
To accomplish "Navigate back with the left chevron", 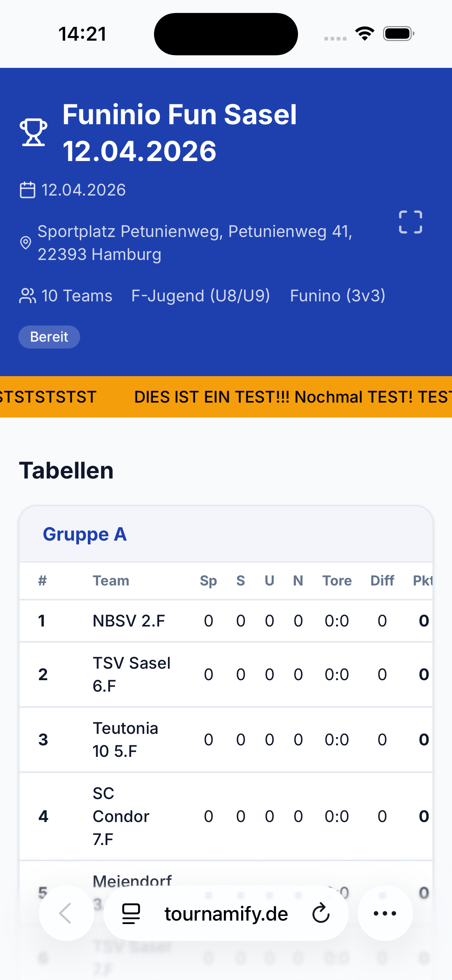I will [66, 913].
